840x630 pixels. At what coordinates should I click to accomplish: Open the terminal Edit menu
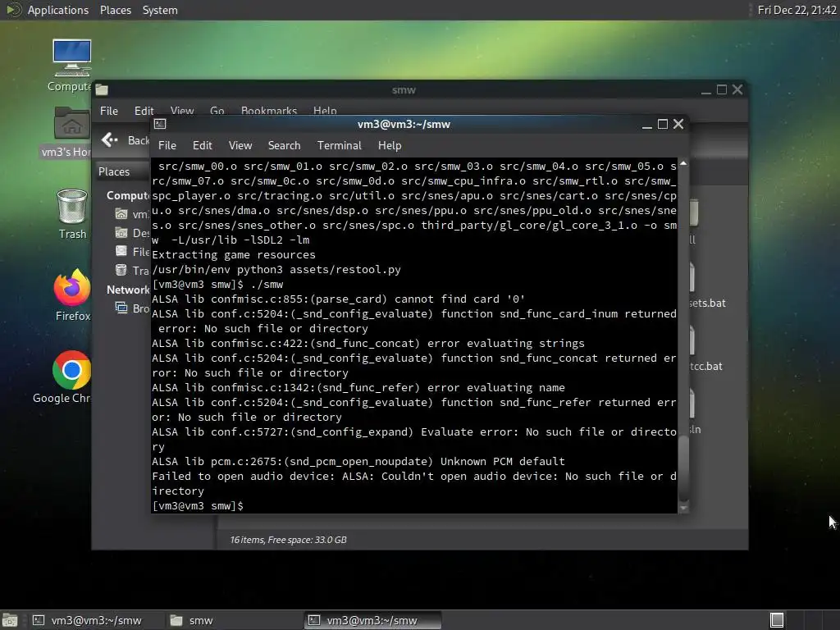202,146
